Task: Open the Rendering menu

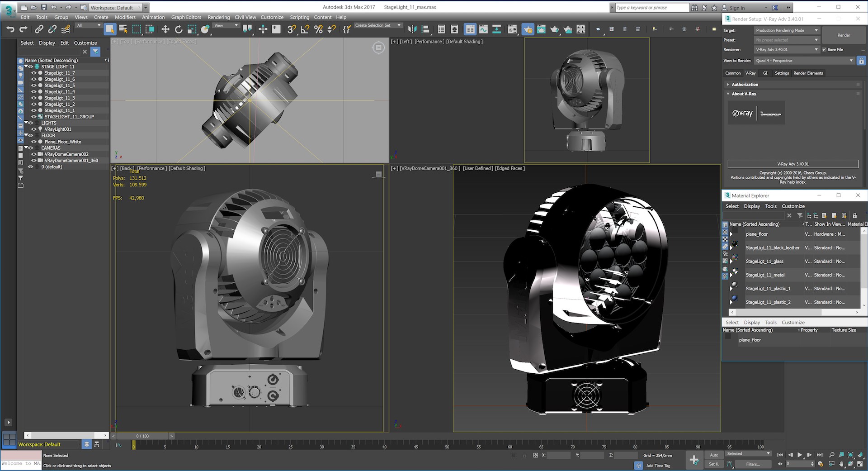Action: [219, 17]
